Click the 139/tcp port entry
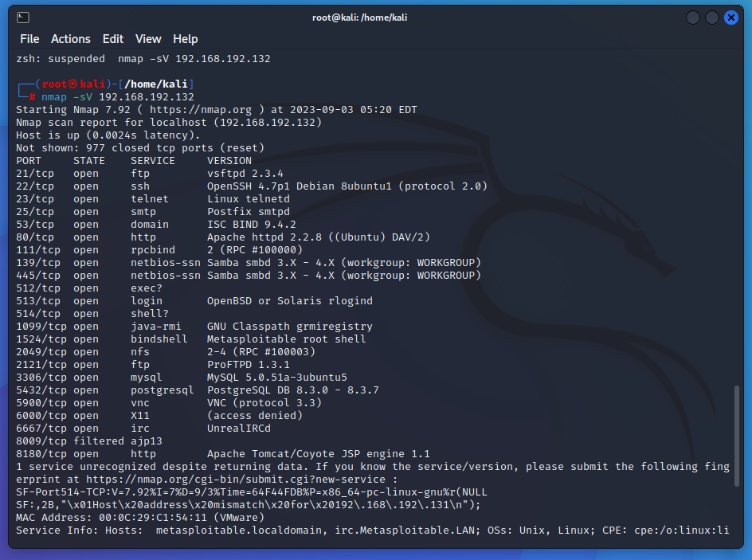Screen dimensions: 752x560 (38, 263)
